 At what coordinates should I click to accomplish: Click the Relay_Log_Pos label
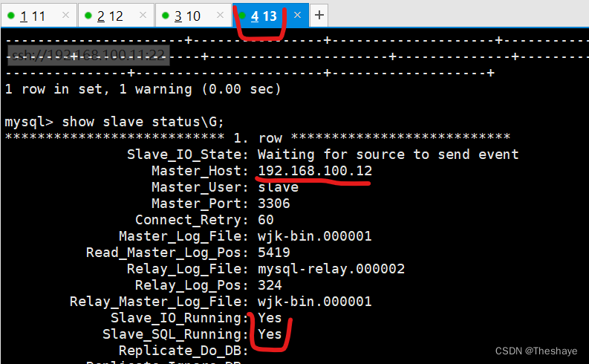[192, 285]
